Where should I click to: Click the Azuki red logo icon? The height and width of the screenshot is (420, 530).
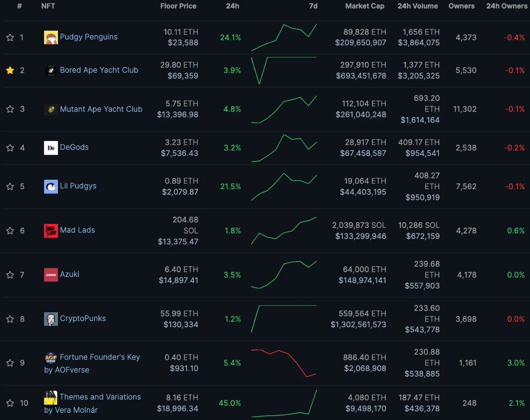51,275
